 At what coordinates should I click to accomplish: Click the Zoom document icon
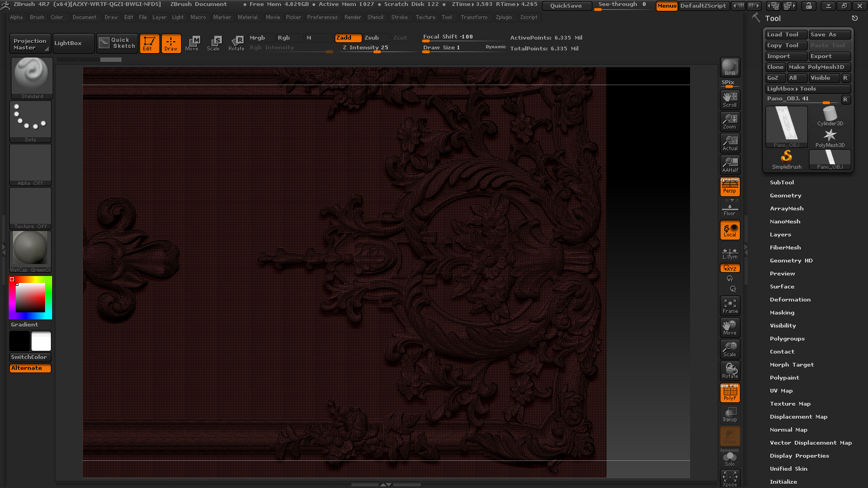click(730, 121)
